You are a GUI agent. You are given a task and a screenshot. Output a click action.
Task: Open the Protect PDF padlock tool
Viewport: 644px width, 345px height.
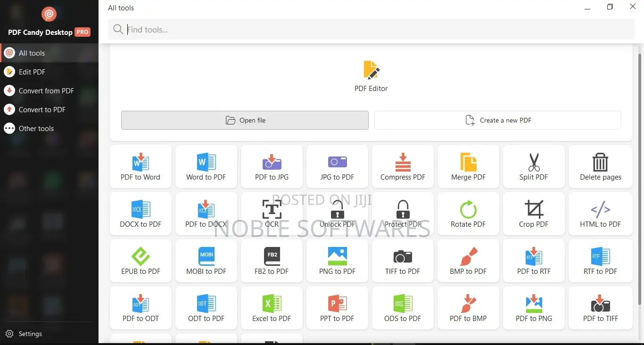click(x=403, y=214)
